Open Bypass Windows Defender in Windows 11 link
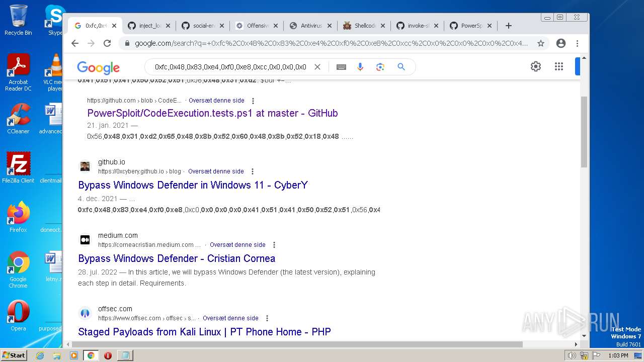The image size is (644, 362). [x=193, y=185]
